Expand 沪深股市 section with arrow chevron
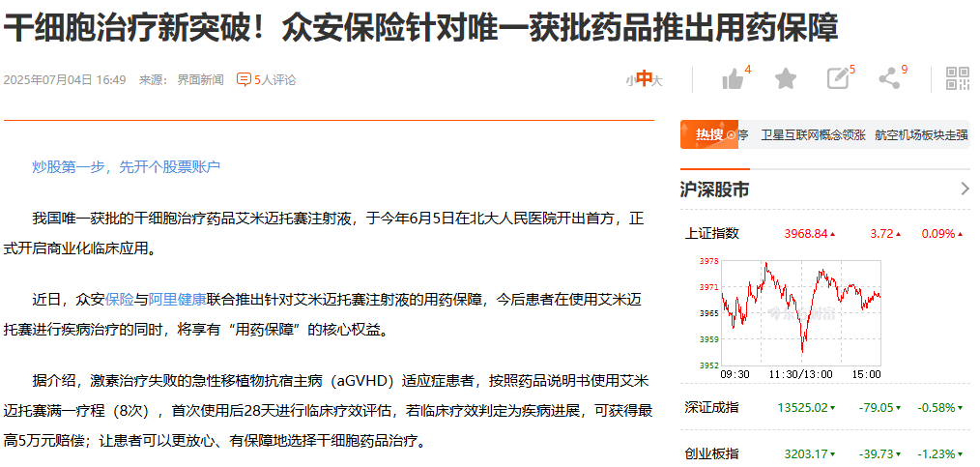 964,190
